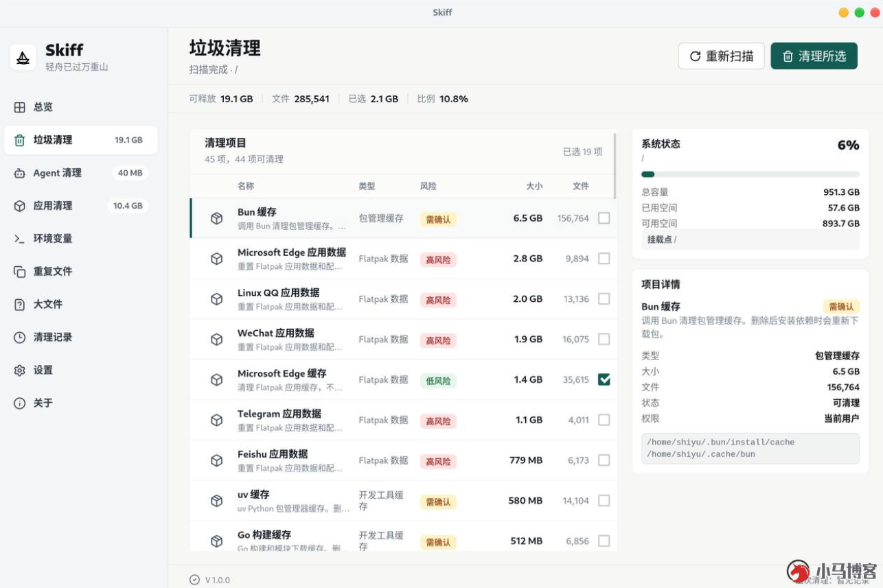The height and width of the screenshot is (588, 883).
Task: Click the Skiff sailboat logo icon
Action: 23,57
